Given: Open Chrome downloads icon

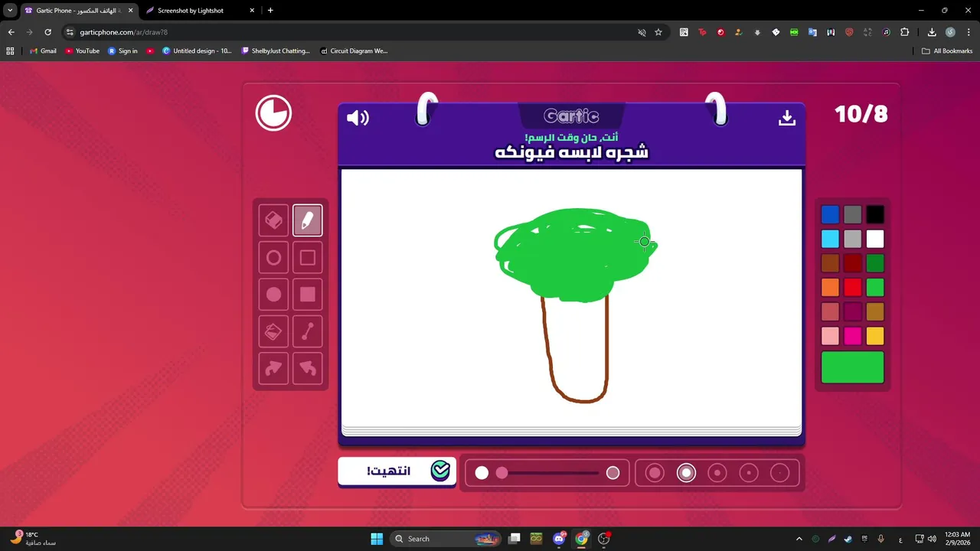Looking at the screenshot, I should [932, 32].
